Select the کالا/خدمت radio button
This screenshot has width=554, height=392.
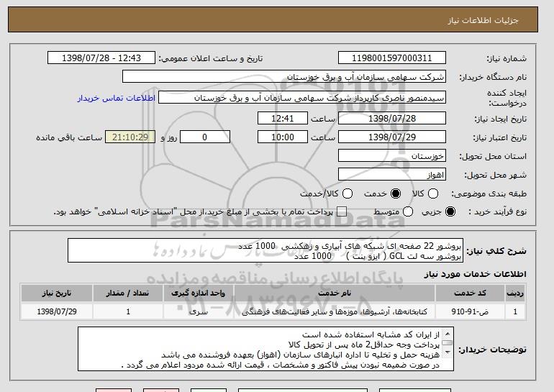point(348,193)
